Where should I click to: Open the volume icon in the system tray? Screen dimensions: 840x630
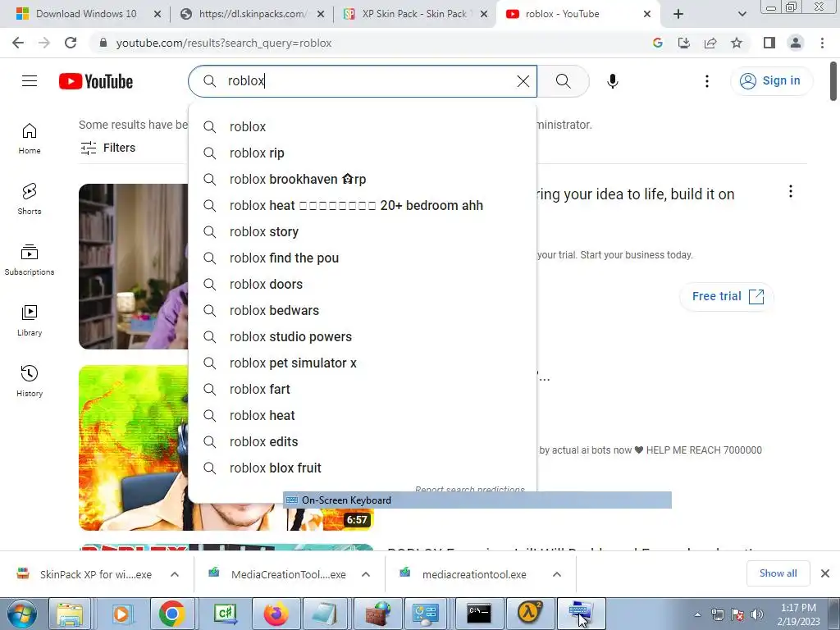(x=757, y=614)
